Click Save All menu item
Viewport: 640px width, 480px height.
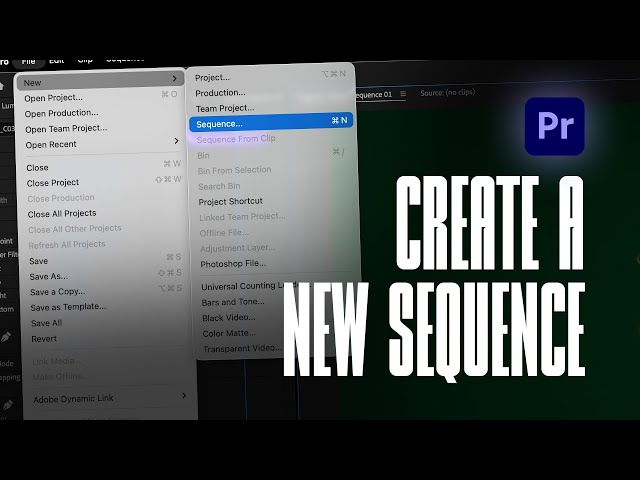[47, 323]
